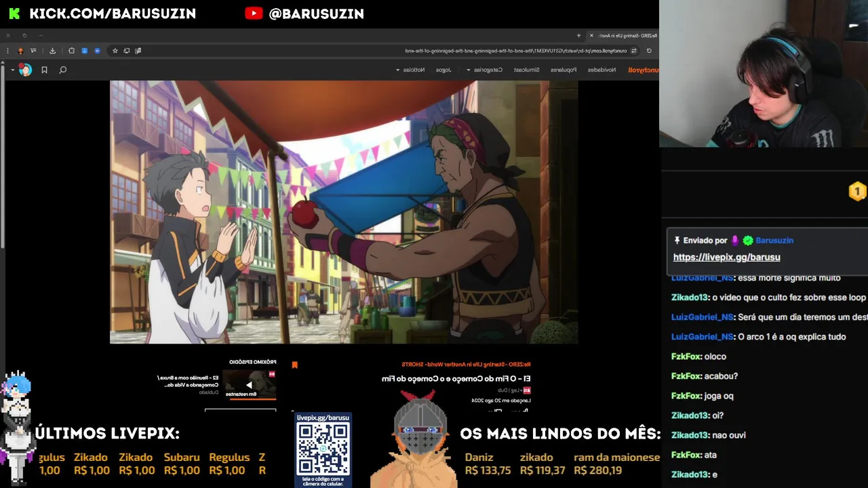Viewport: 868px width, 488px height.
Task: Click the blue download extension icon
Action: 85,50
